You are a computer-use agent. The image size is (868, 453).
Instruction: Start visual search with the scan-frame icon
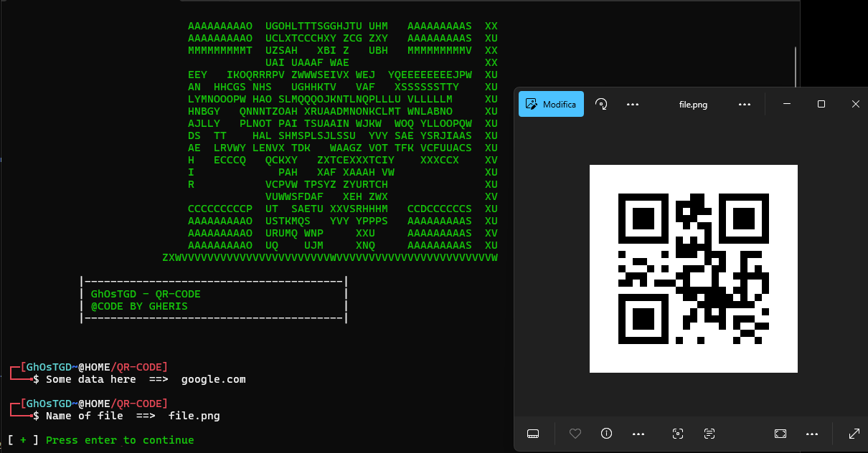click(x=678, y=434)
